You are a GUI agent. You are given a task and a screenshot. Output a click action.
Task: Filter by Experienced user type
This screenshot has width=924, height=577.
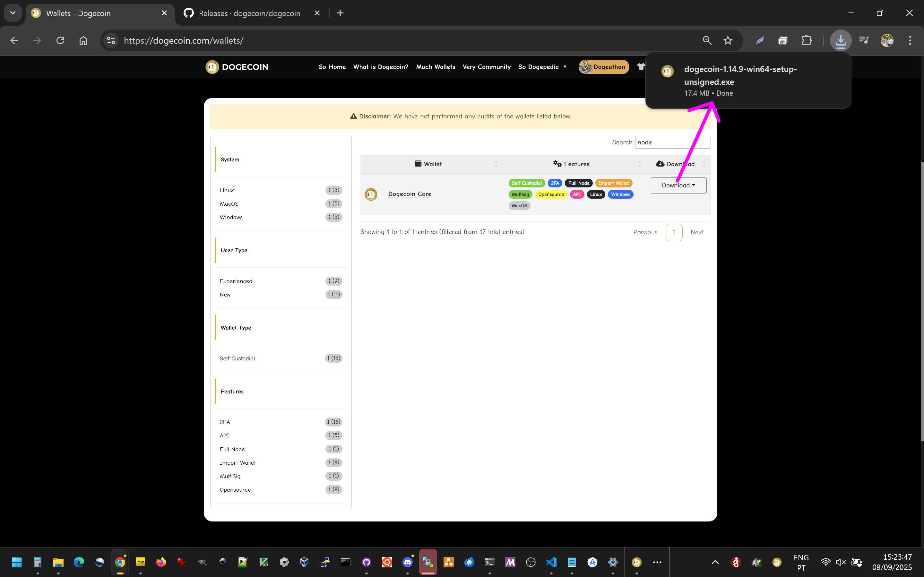coord(281,281)
